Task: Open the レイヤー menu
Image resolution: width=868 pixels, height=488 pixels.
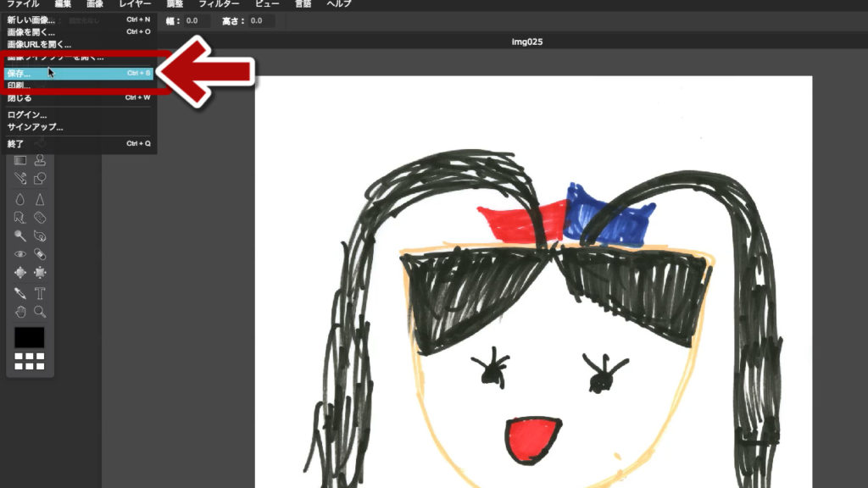Action: pyautogui.click(x=135, y=4)
